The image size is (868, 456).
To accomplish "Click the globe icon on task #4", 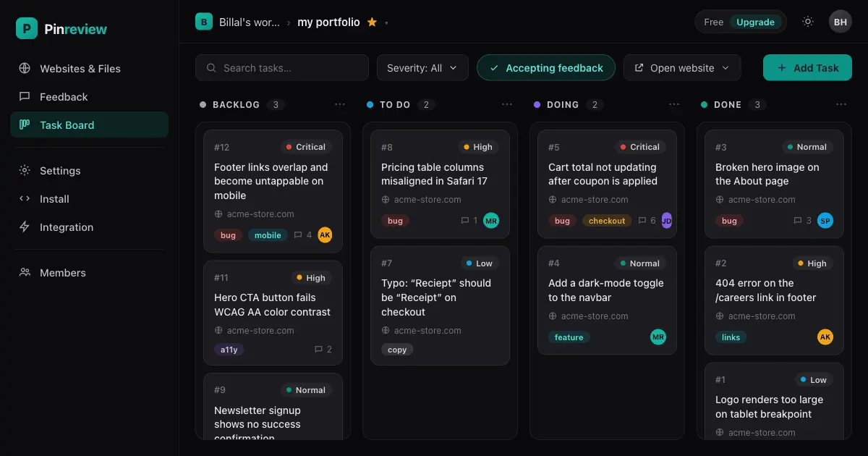I will coord(553,316).
